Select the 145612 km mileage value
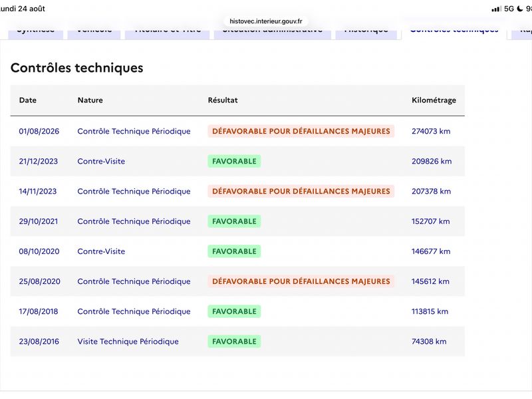This screenshot has height=399, width=532. [430, 281]
